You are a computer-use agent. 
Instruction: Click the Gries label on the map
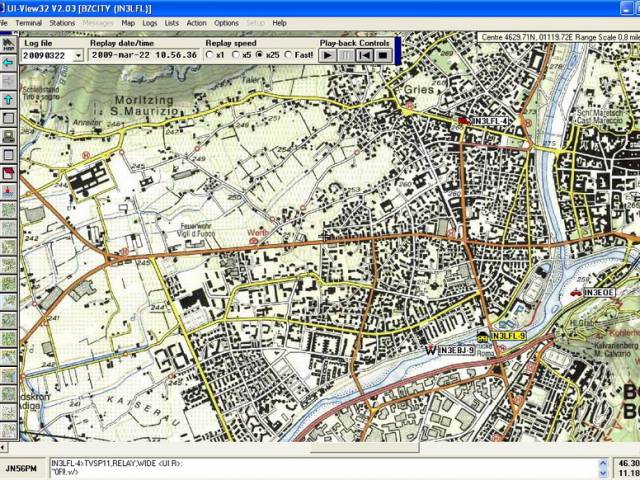[x=419, y=89]
